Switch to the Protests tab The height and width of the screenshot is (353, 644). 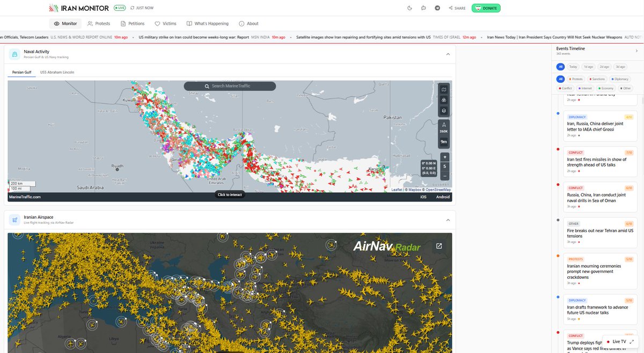click(x=99, y=24)
